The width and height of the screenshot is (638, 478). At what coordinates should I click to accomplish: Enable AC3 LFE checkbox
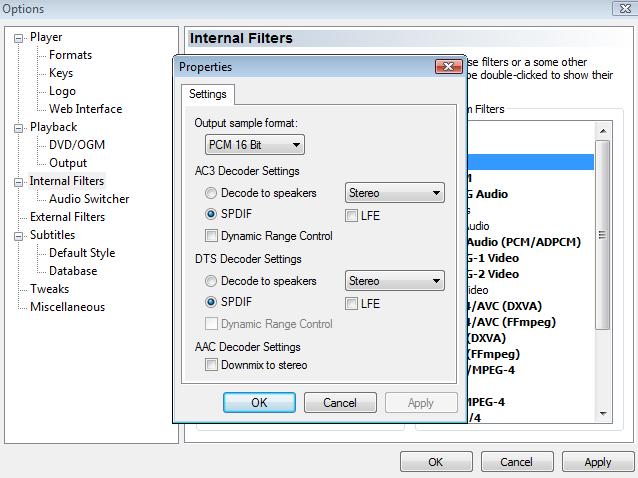352,215
